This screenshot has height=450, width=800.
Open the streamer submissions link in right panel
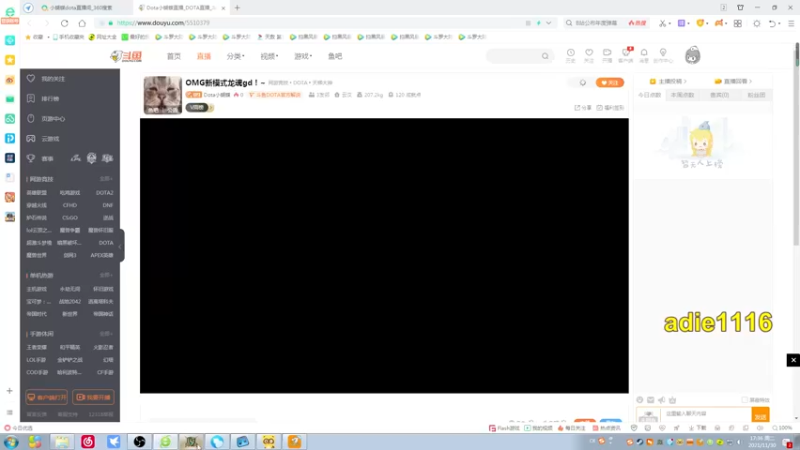pyautogui.click(x=668, y=81)
